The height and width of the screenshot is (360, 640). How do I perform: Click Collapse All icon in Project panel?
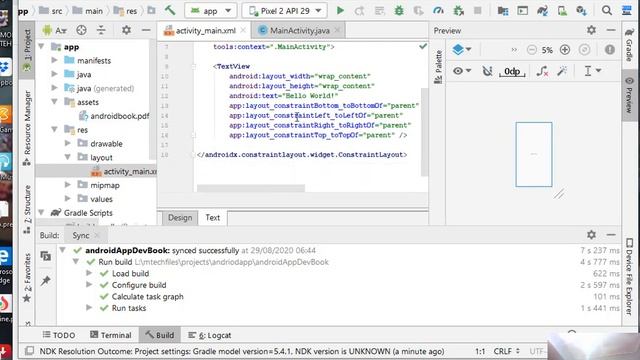click(x=101, y=30)
